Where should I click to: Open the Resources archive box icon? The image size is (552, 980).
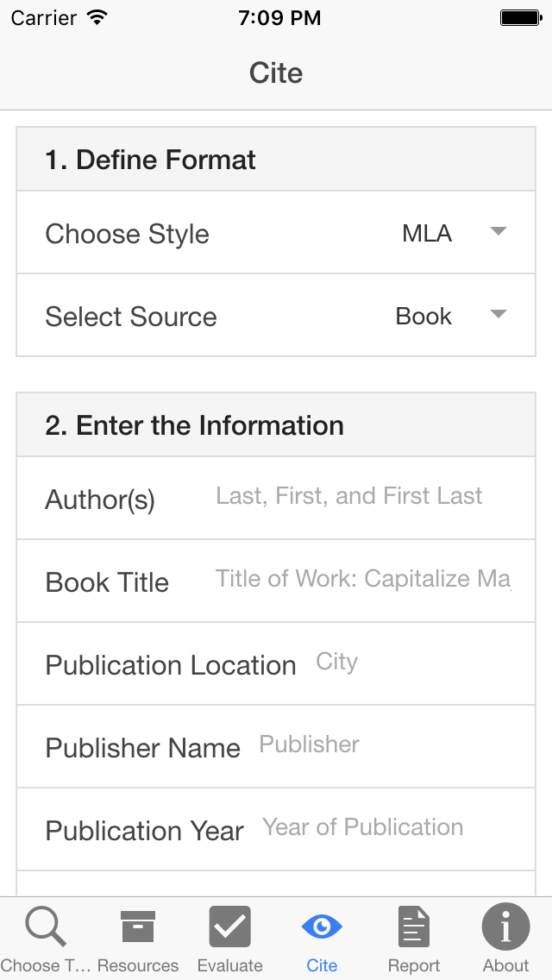point(137,927)
